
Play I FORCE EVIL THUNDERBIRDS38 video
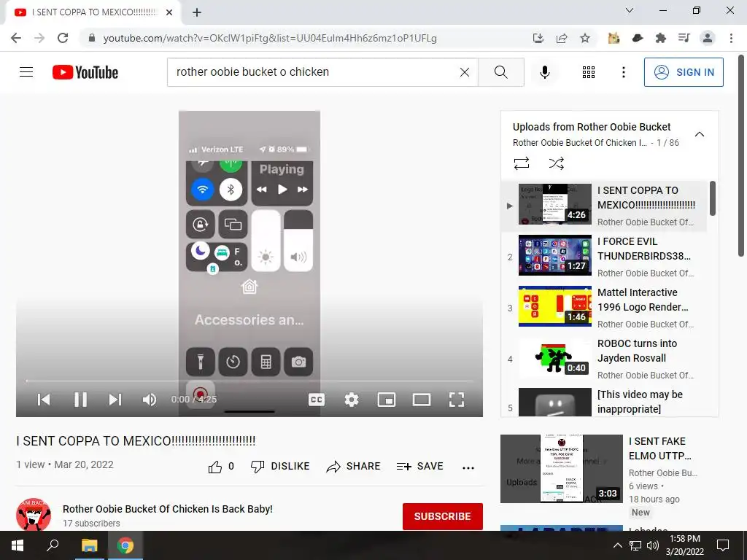coord(604,257)
